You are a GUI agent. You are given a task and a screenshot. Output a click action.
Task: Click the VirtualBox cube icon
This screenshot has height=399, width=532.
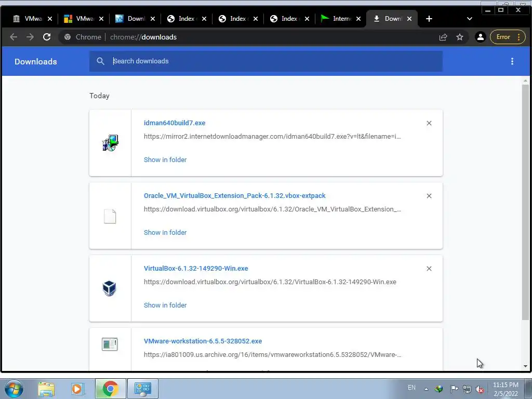[x=109, y=288]
